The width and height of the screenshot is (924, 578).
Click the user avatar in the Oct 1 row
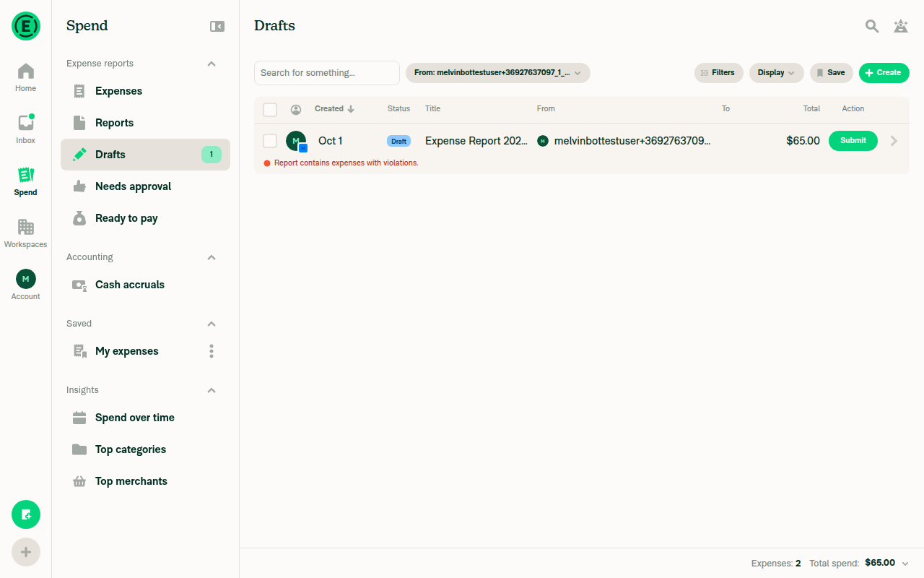296,141
